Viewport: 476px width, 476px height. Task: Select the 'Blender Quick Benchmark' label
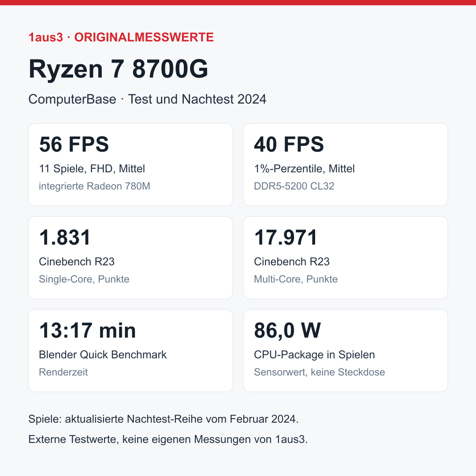point(103,354)
